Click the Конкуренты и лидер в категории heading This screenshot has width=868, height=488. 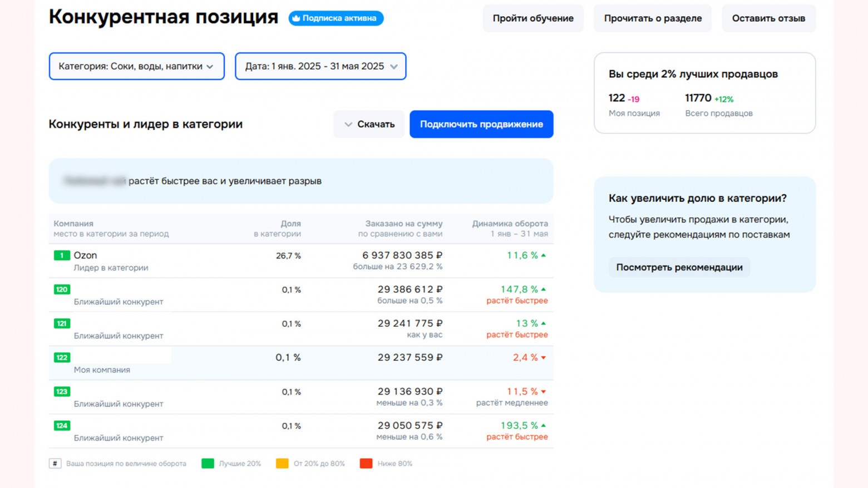coord(146,124)
